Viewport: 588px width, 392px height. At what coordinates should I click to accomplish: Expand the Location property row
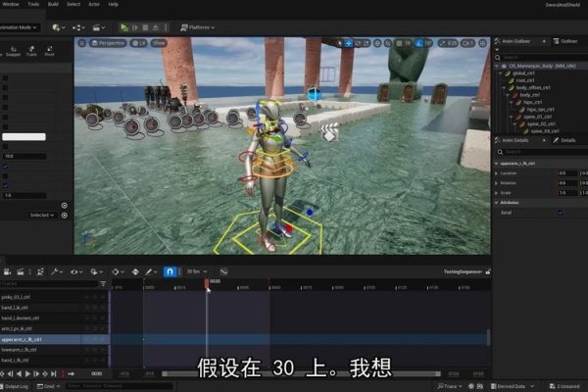[497, 173]
